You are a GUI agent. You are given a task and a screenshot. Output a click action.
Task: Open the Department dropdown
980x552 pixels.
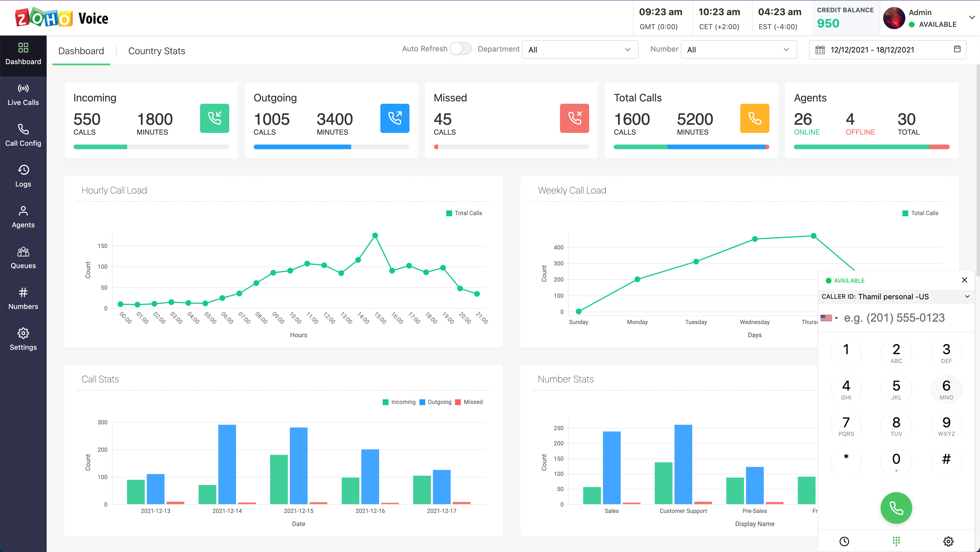coord(580,50)
